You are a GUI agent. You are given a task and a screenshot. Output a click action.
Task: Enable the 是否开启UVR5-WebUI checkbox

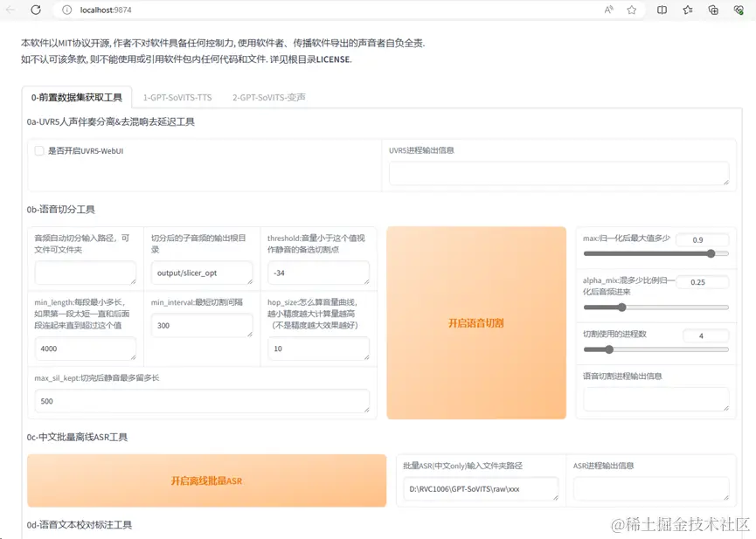pos(39,151)
